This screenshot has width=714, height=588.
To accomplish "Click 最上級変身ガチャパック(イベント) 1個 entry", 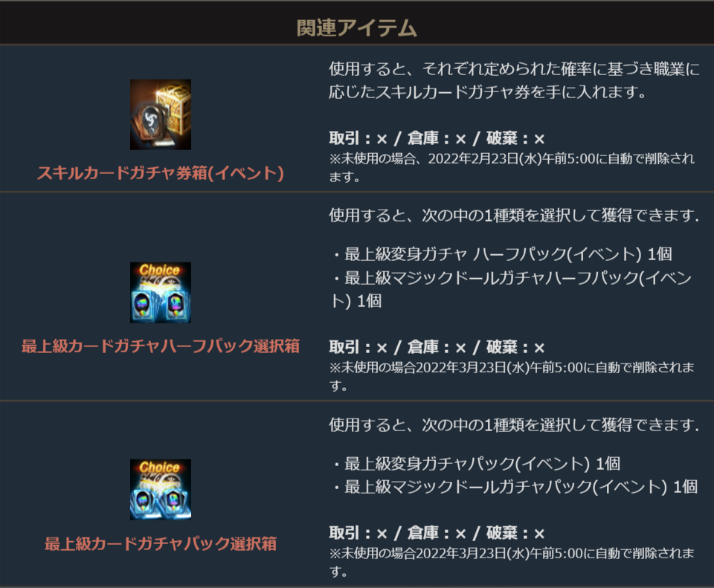I will (476, 464).
